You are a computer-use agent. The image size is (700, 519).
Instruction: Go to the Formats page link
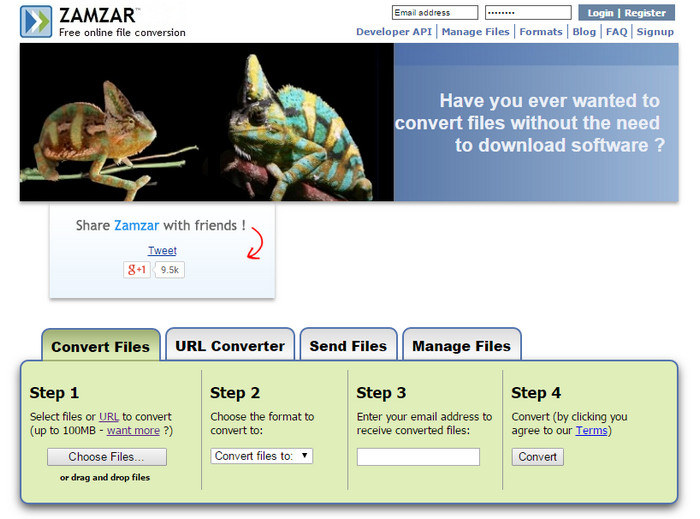coord(541,32)
